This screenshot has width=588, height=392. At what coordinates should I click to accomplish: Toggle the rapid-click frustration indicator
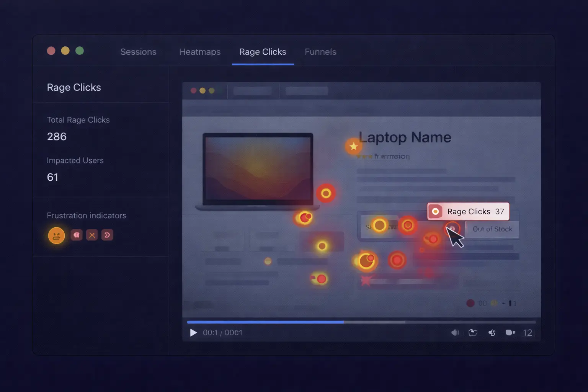click(77, 235)
